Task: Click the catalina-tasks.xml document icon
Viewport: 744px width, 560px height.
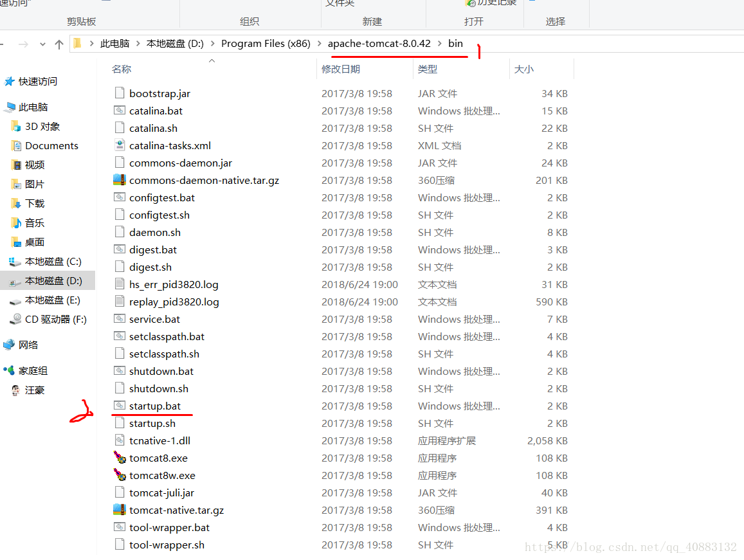Action: pos(120,145)
